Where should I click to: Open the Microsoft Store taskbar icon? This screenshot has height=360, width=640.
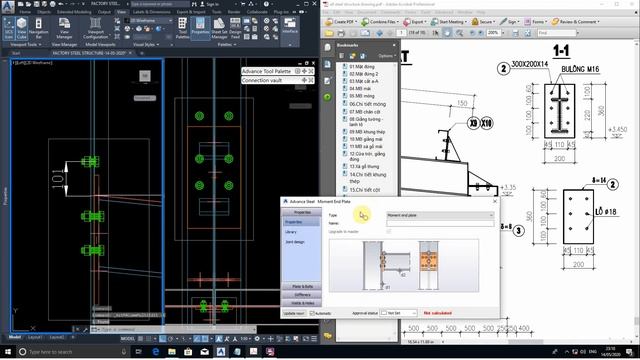188,351
